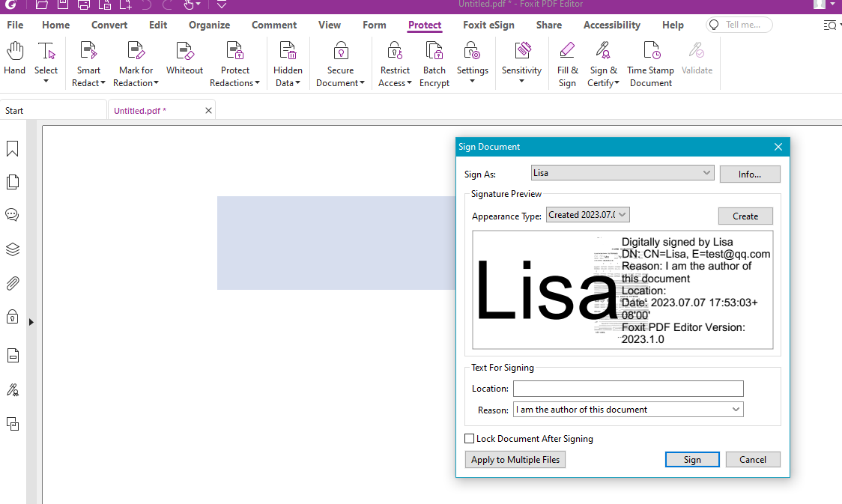Screen dimensions: 842x504
Task: Expand the side navigation panel arrow
Action: click(31, 322)
